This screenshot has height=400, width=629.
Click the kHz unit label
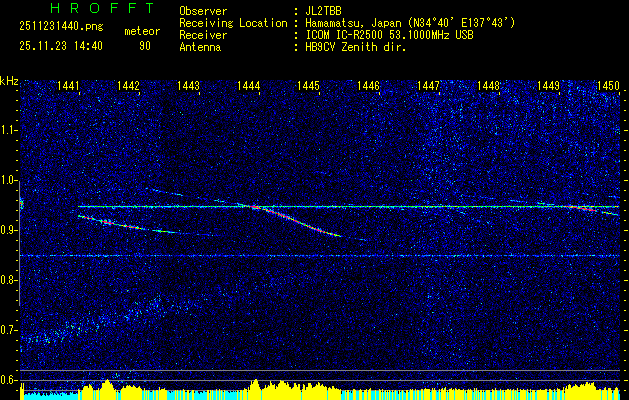point(9,80)
